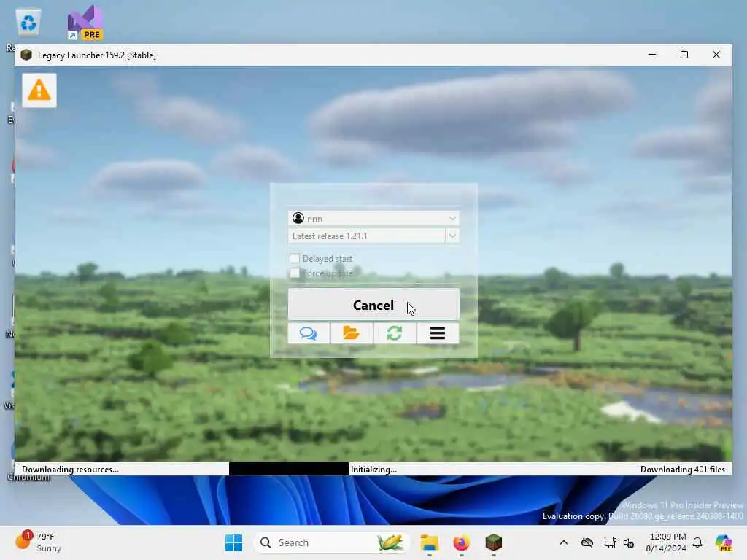Toggle the Delayed start checkbox
The image size is (747, 560).
tap(295, 258)
